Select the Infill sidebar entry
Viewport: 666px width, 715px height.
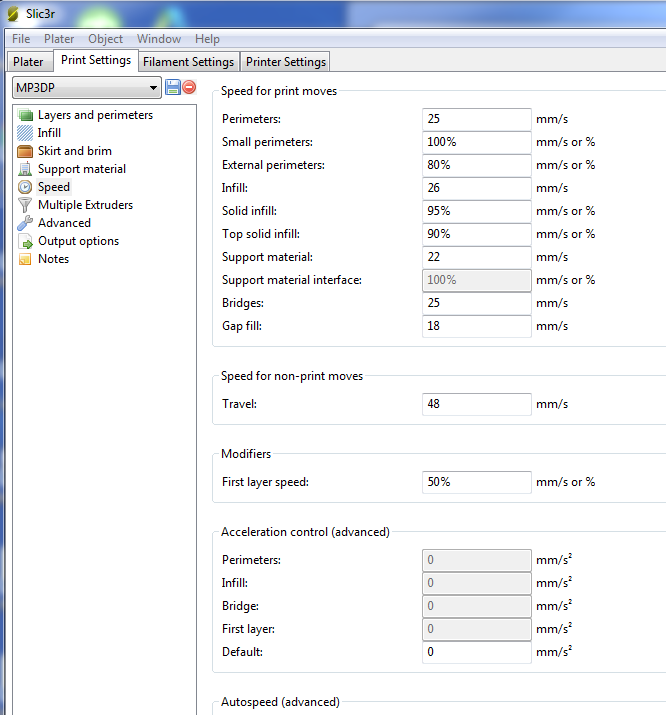[x=49, y=133]
